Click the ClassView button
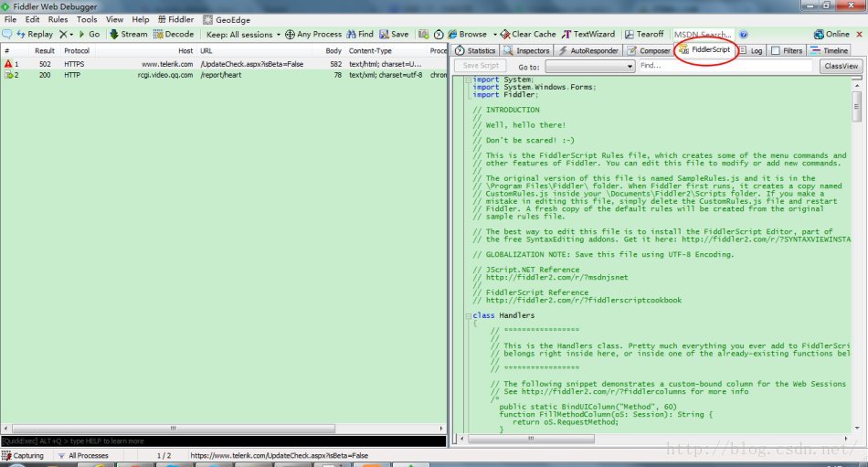868x467 pixels. pos(841,66)
